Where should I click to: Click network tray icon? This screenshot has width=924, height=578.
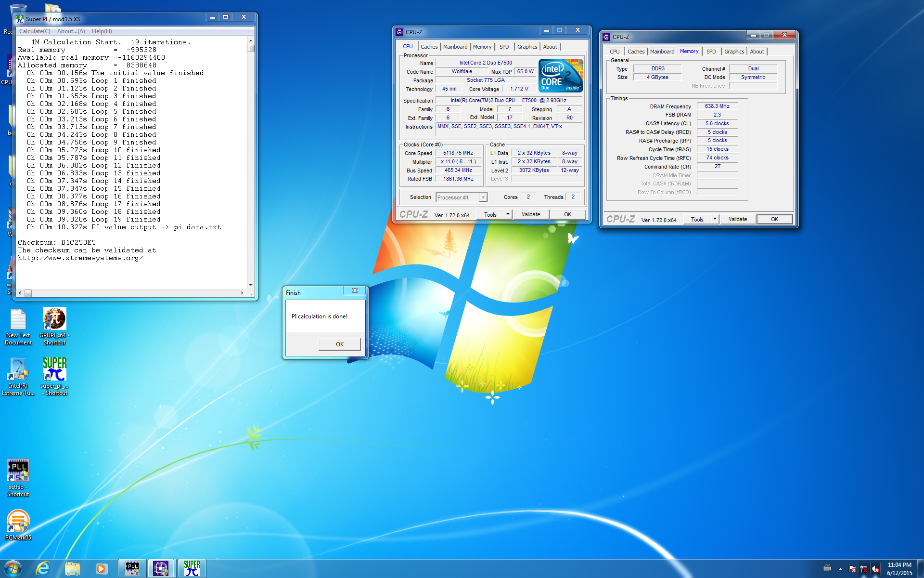tap(864, 569)
